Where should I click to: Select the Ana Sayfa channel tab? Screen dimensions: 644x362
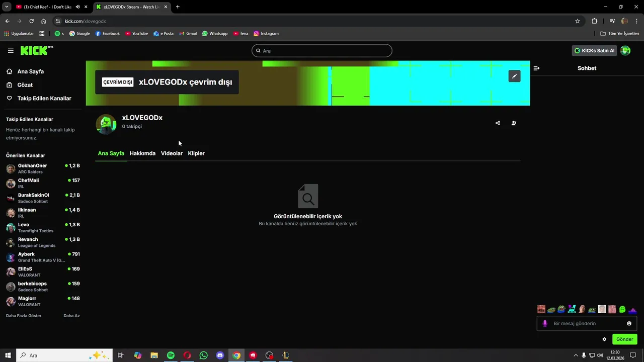111,153
